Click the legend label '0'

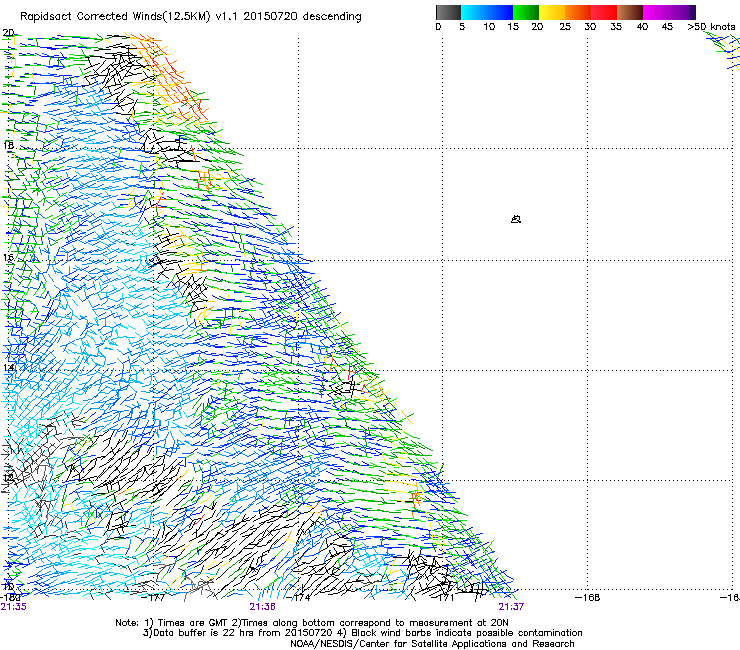pos(438,27)
